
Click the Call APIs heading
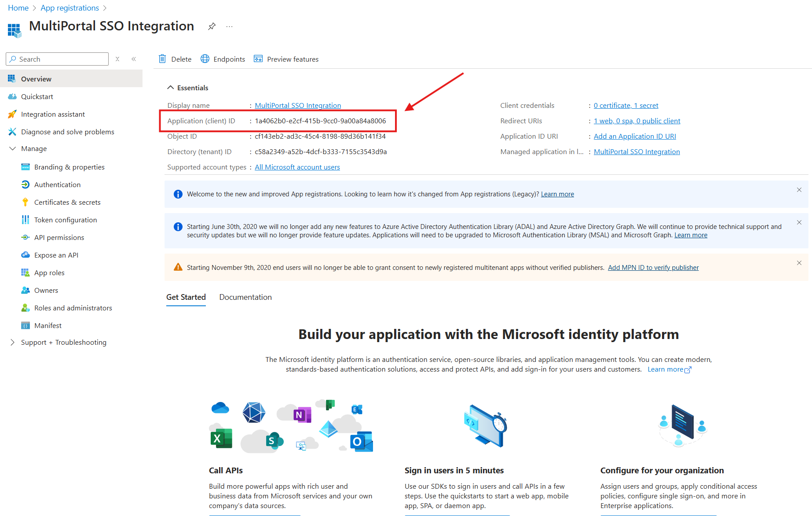tap(226, 470)
